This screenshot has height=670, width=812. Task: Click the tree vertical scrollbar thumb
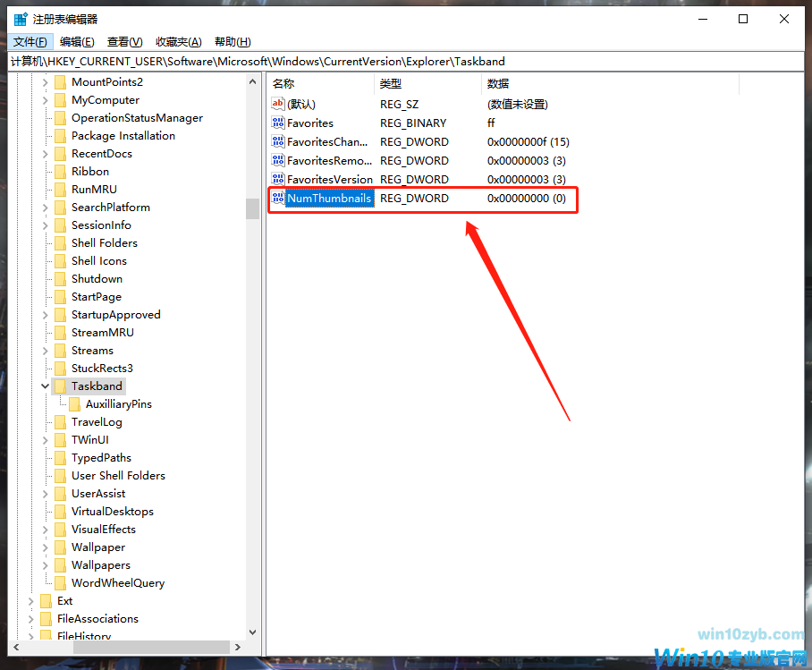(253, 208)
